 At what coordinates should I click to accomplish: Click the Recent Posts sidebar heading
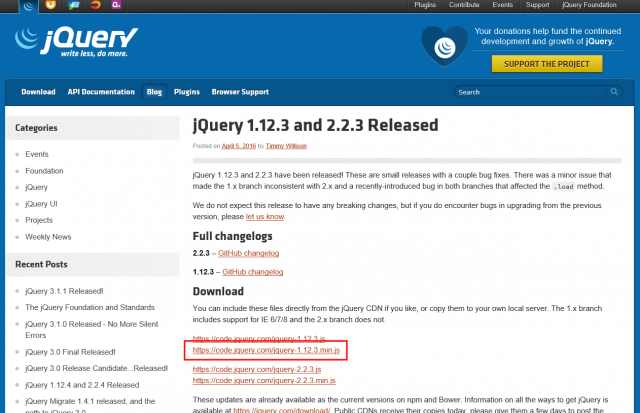[x=41, y=264]
